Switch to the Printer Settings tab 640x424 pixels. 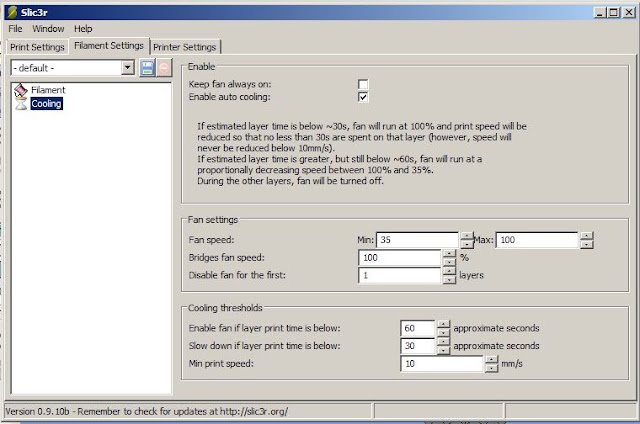[x=184, y=47]
